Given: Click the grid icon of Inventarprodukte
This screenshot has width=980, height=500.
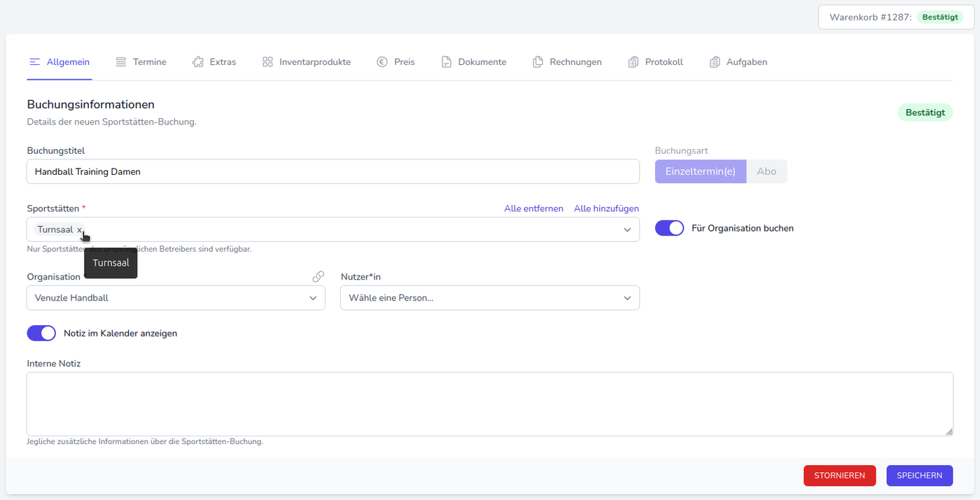Looking at the screenshot, I should [267, 62].
